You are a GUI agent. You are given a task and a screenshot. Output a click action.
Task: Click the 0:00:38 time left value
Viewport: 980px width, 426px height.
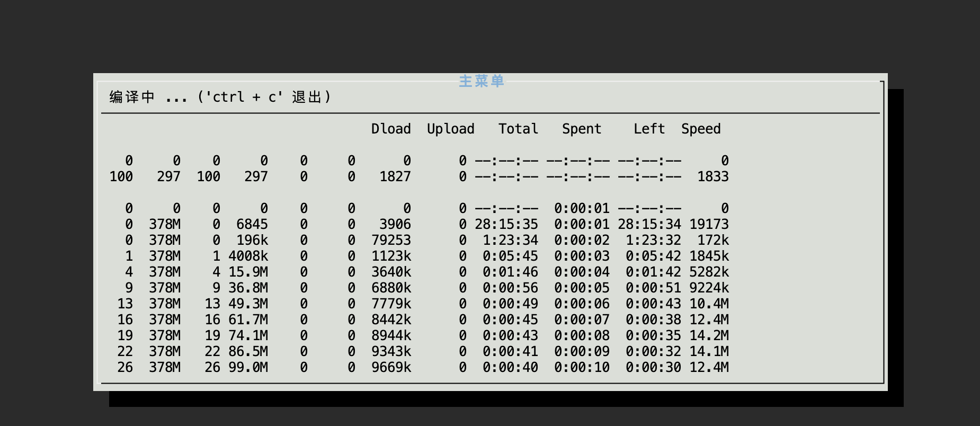(x=653, y=319)
